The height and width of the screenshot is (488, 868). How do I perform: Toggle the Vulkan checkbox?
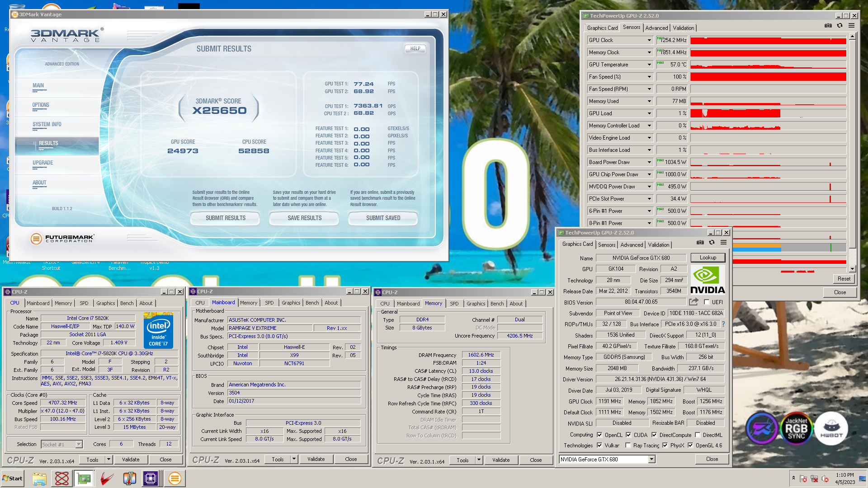coord(599,446)
